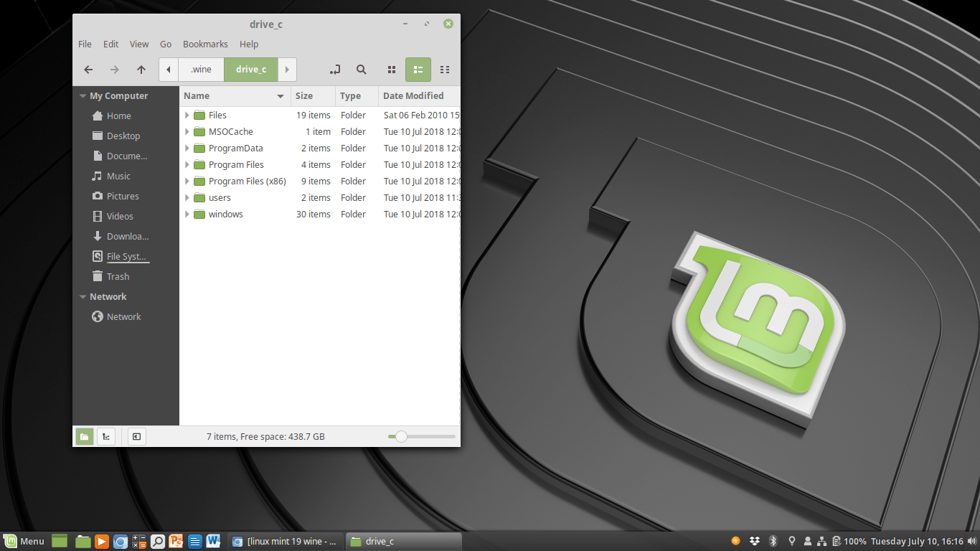Screen dimensions: 980x551
Task: Expand the Files folder row
Action: click(x=187, y=115)
